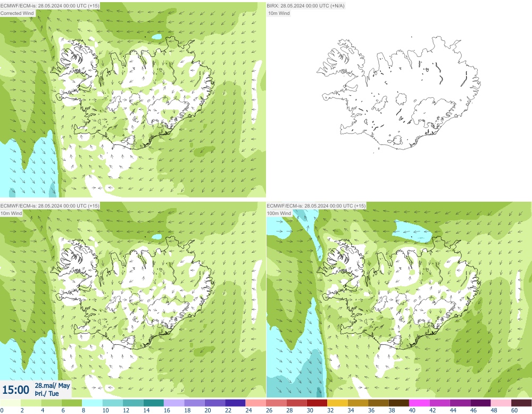Select the light green 2–4 legend swatch

click(x=30, y=403)
